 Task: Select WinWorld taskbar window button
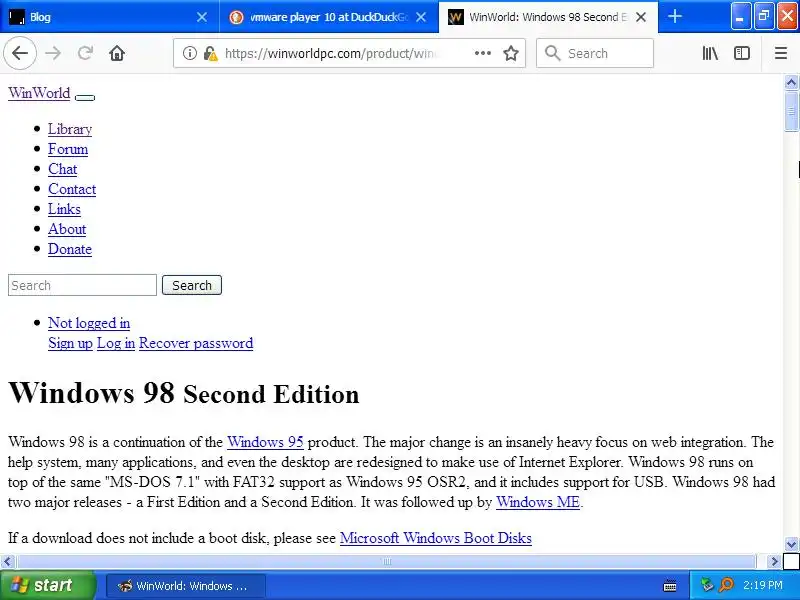coord(186,586)
